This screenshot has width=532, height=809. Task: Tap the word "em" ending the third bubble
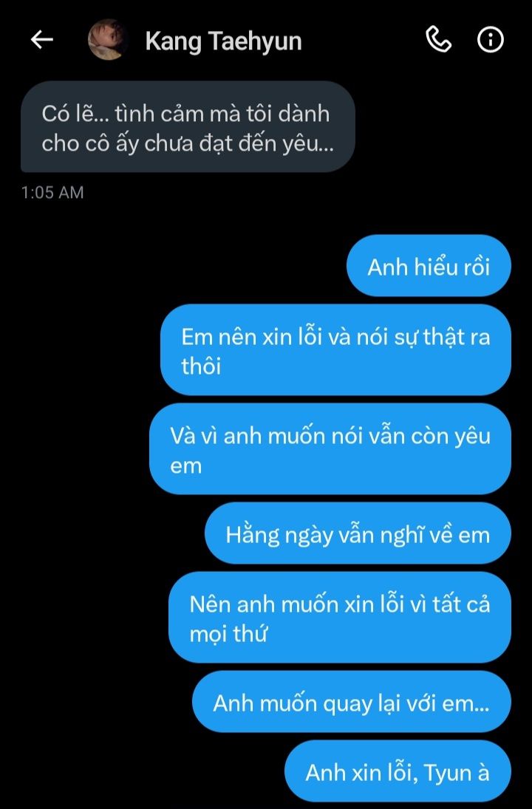pos(185,466)
